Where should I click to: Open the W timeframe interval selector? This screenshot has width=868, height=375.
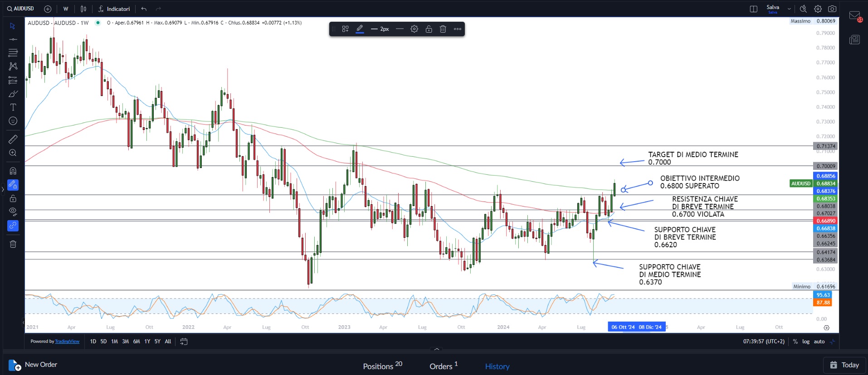pos(66,9)
